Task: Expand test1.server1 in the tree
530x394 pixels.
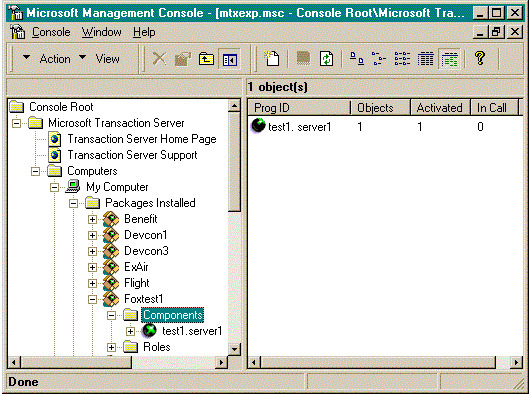Action: click(x=130, y=331)
